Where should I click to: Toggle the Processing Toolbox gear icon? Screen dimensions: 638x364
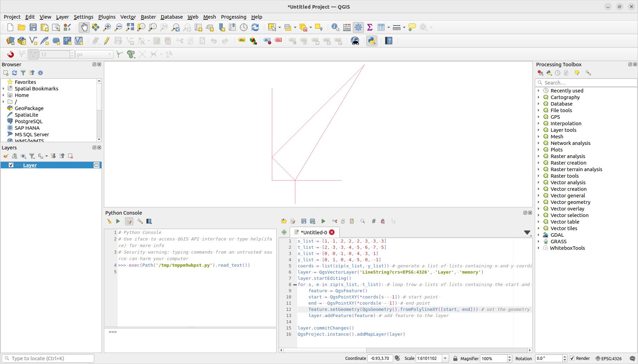pos(358,27)
